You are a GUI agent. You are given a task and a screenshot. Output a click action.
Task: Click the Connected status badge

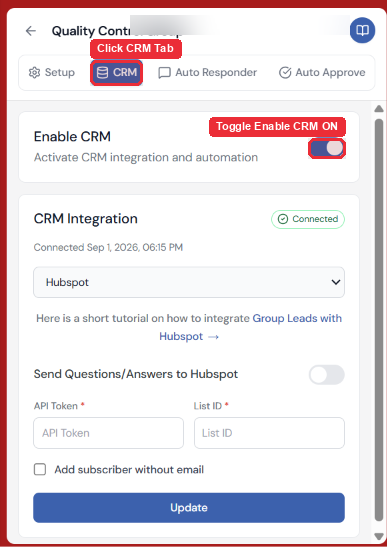[308, 219]
